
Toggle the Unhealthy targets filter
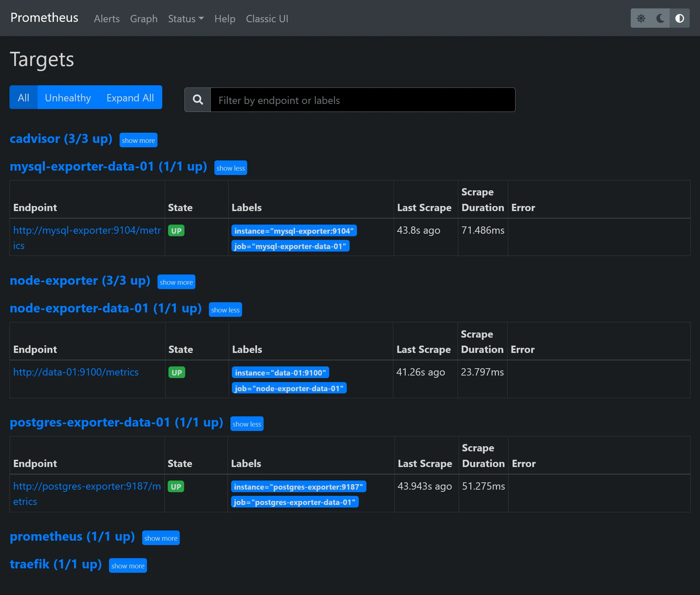click(68, 97)
